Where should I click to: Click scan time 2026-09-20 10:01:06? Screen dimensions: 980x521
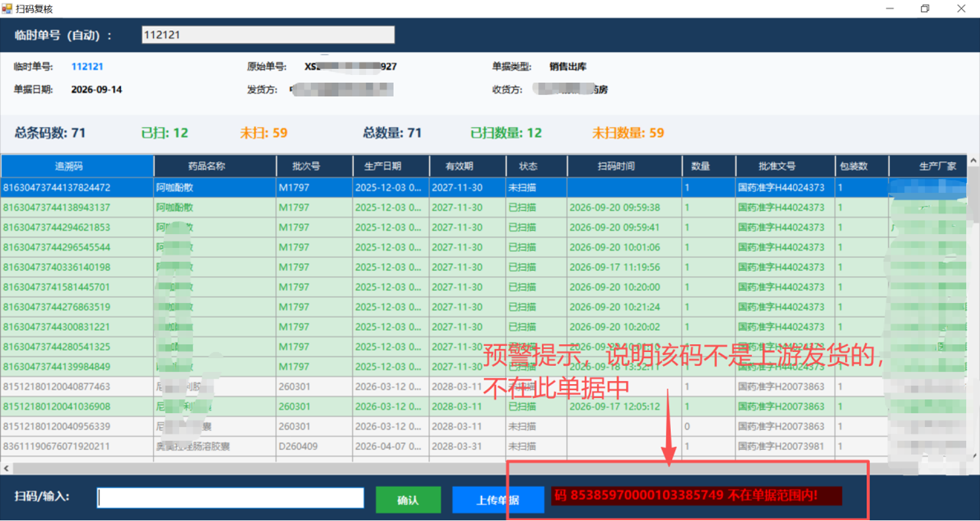[x=614, y=247]
